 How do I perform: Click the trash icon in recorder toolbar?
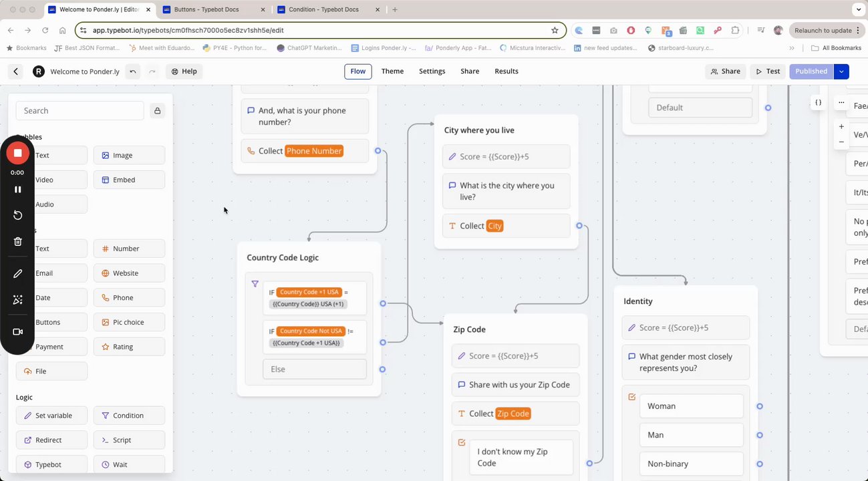(17, 242)
